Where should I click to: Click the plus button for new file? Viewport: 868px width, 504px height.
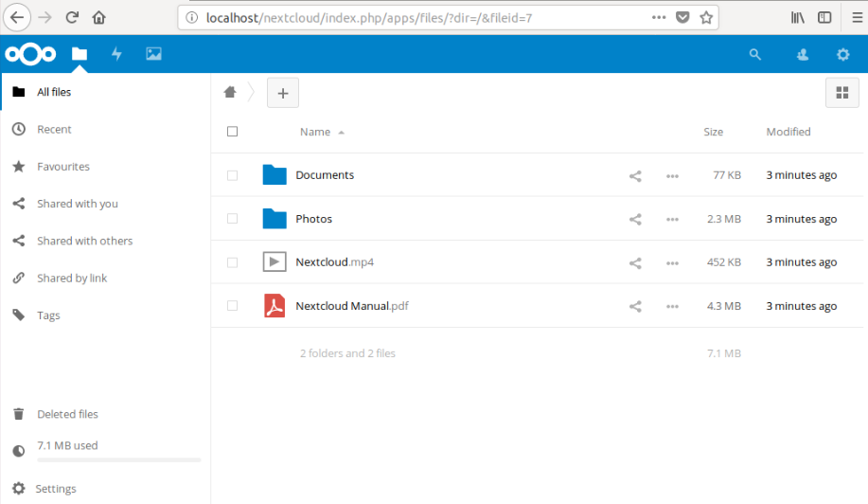click(x=283, y=93)
